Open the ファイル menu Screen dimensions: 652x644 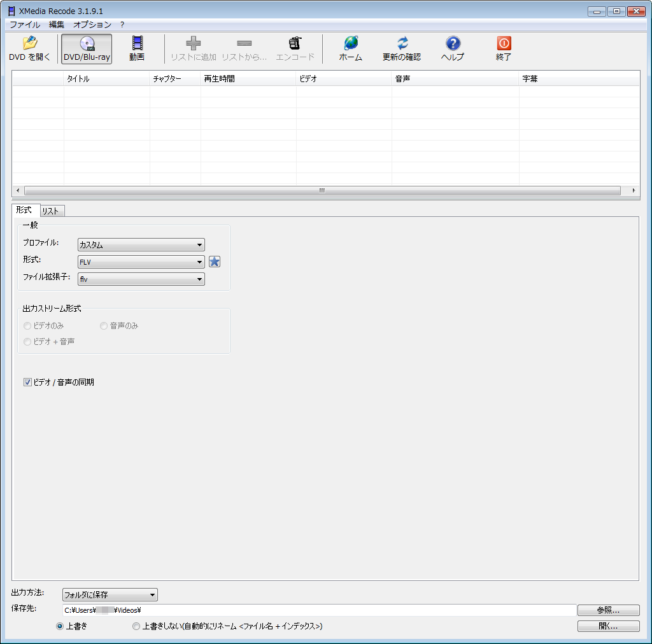(x=25, y=25)
